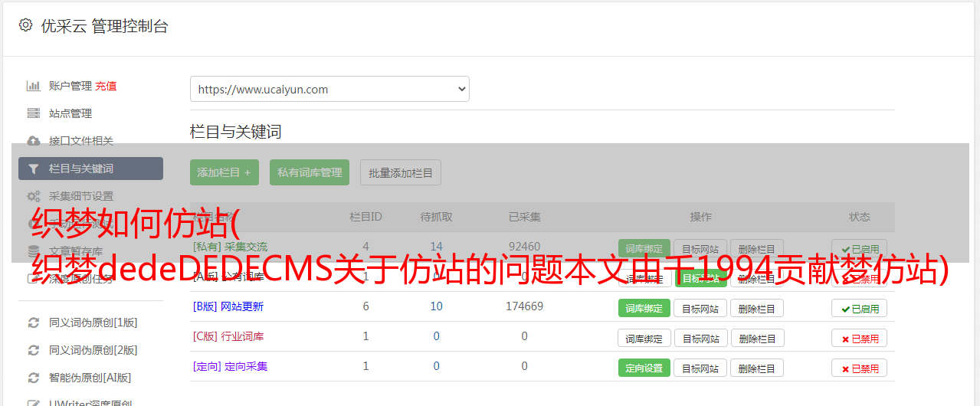Viewport: 980px width, 406px height.
Task: Click the 已采集 column header
Action: (x=524, y=217)
